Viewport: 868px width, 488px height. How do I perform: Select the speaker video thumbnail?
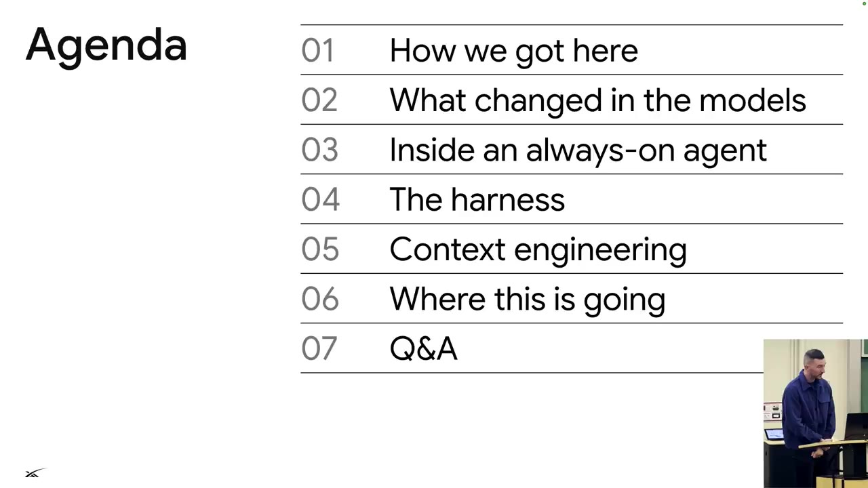pyautogui.click(x=815, y=413)
